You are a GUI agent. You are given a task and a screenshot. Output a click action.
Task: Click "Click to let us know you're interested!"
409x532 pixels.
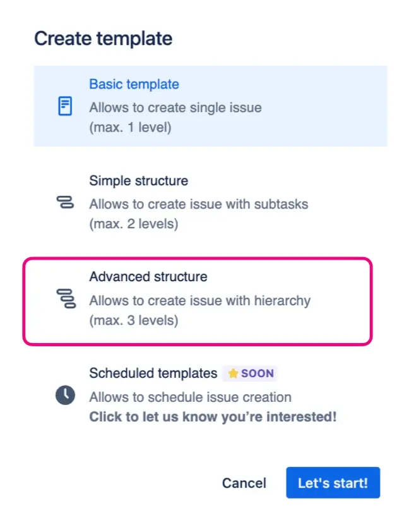tap(213, 417)
